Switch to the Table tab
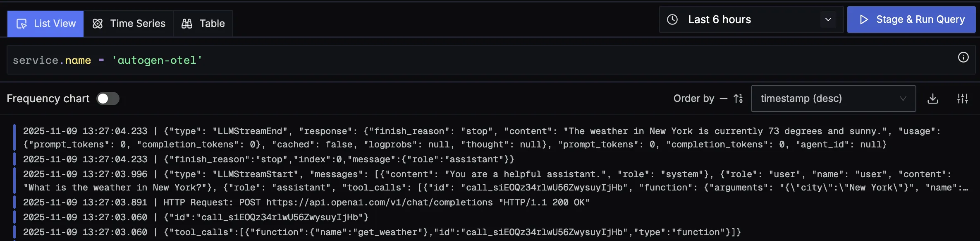 coord(203,24)
